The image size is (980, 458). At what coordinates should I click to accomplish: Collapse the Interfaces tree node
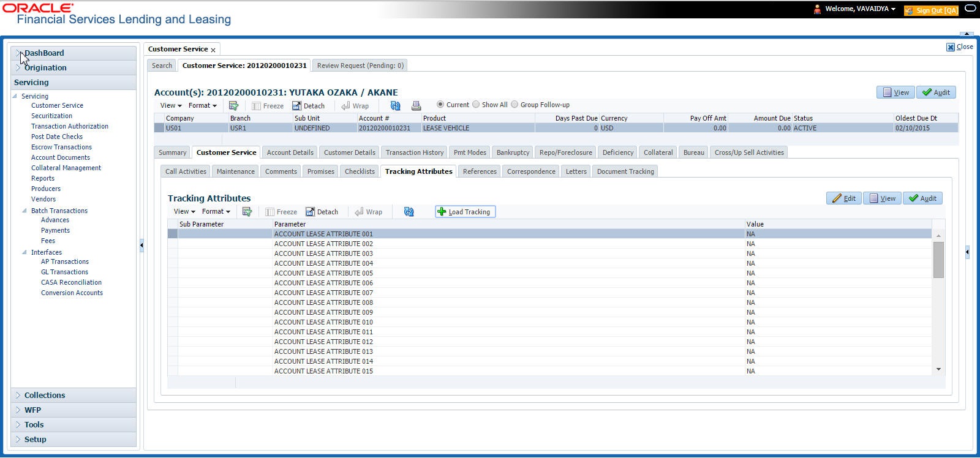point(24,252)
